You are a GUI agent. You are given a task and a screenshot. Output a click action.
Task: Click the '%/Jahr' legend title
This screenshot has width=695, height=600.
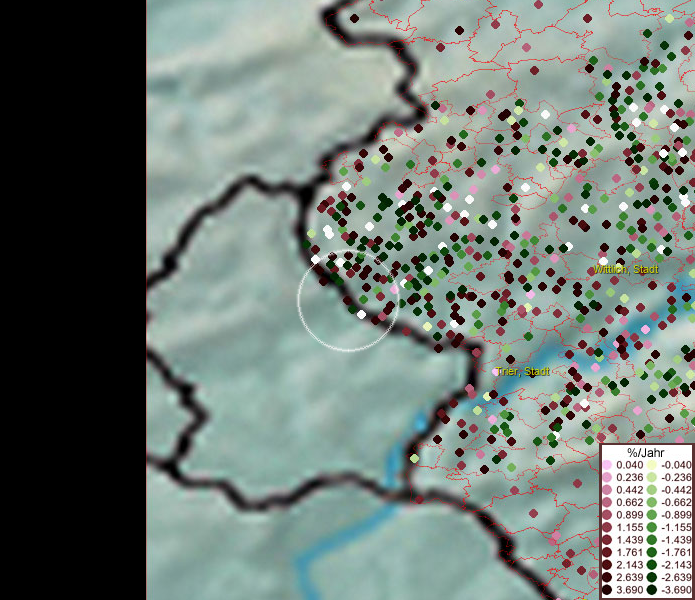646,452
